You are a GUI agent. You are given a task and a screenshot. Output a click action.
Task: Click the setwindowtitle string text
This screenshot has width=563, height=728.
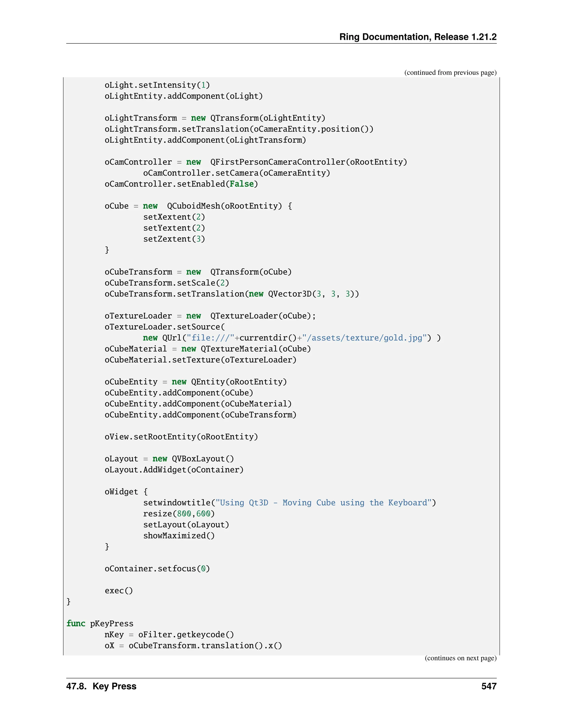[x=324, y=503]
